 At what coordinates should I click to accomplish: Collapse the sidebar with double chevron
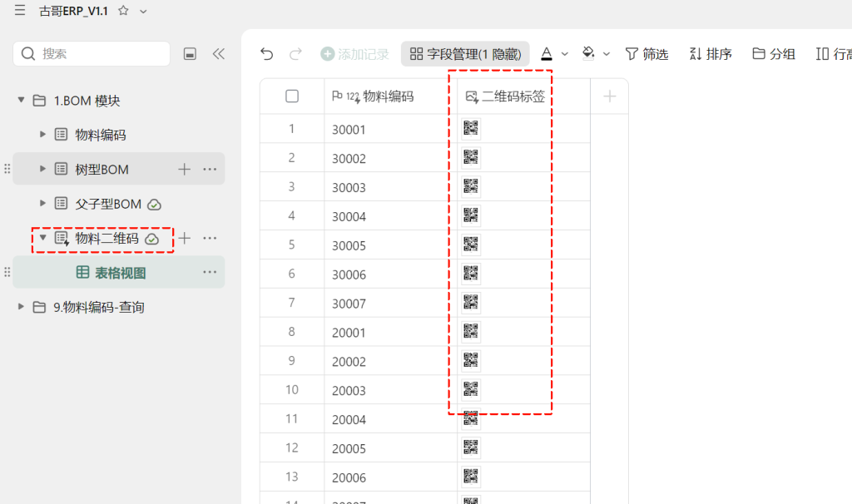pyautogui.click(x=219, y=54)
